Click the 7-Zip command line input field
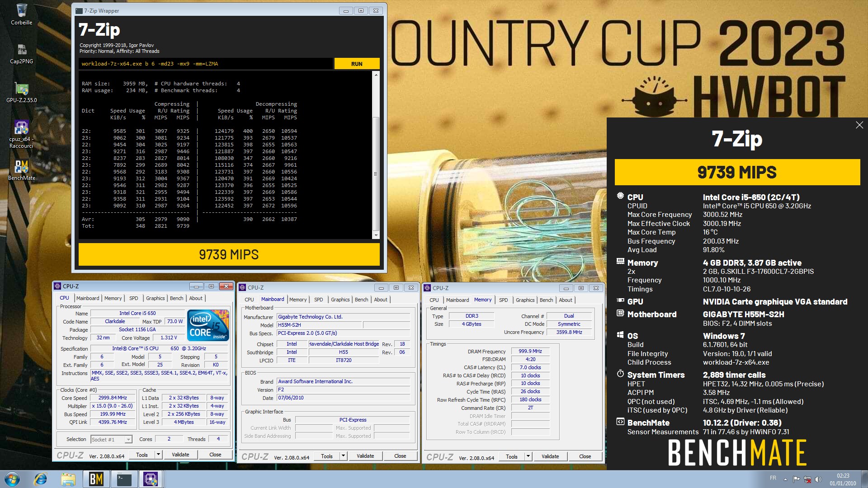 (x=206, y=64)
